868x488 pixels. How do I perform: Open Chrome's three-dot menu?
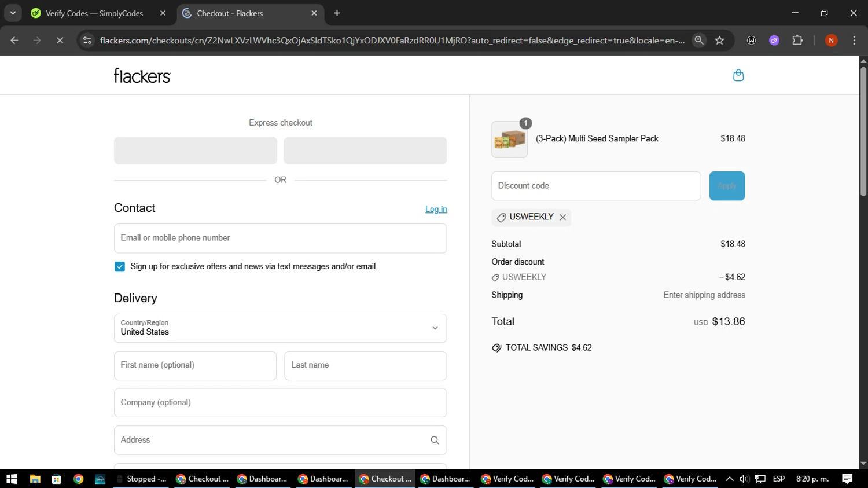click(x=854, y=41)
